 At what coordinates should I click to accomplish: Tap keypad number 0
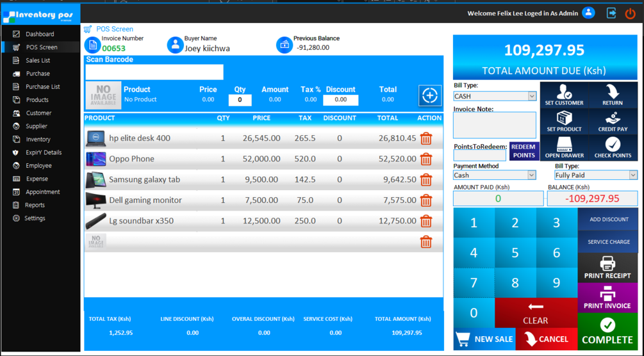tap(474, 313)
